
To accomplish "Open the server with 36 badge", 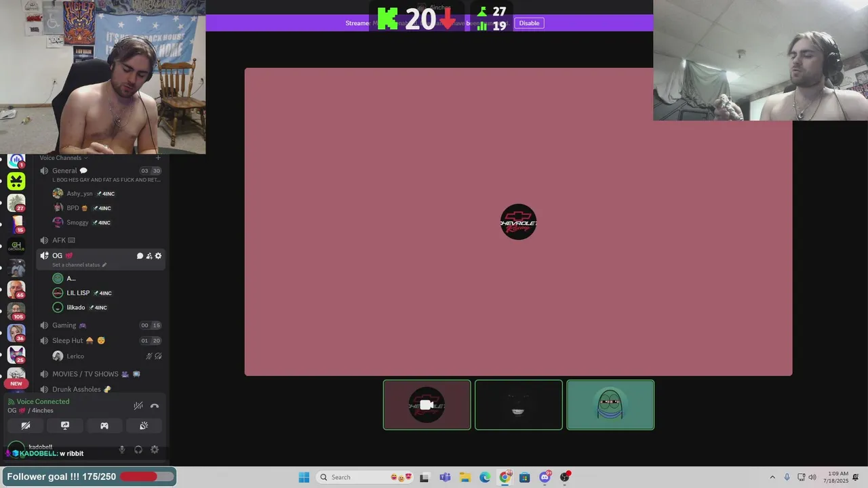I will (16, 333).
